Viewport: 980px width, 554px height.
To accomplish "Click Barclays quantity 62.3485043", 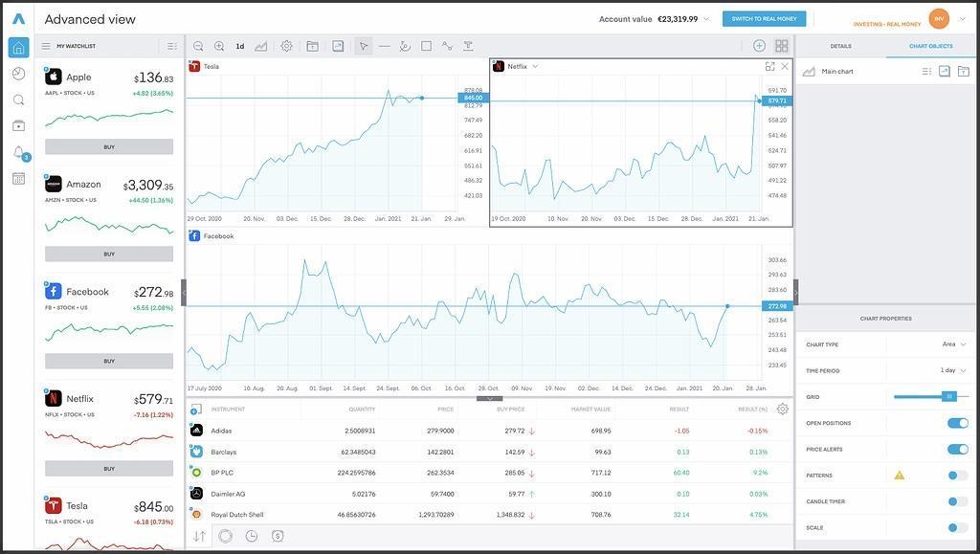I will [358, 453].
